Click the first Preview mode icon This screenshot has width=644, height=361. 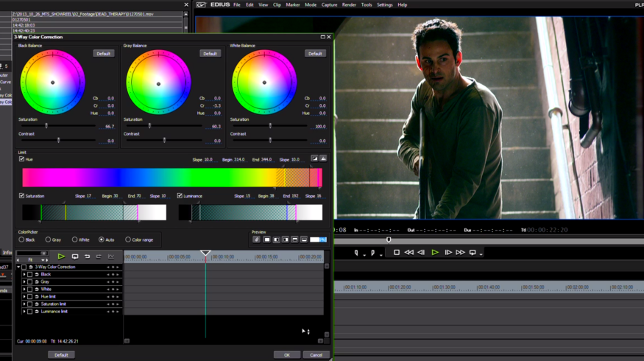pos(257,239)
